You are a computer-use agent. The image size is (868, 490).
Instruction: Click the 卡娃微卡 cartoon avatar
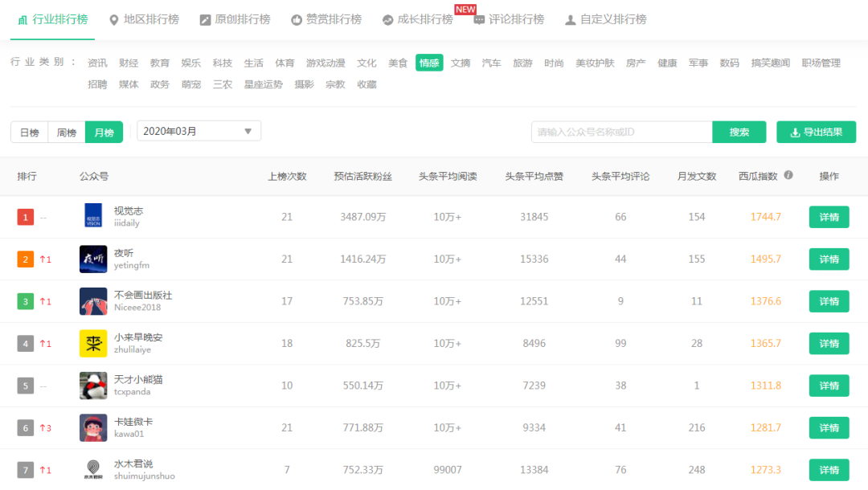click(x=93, y=427)
